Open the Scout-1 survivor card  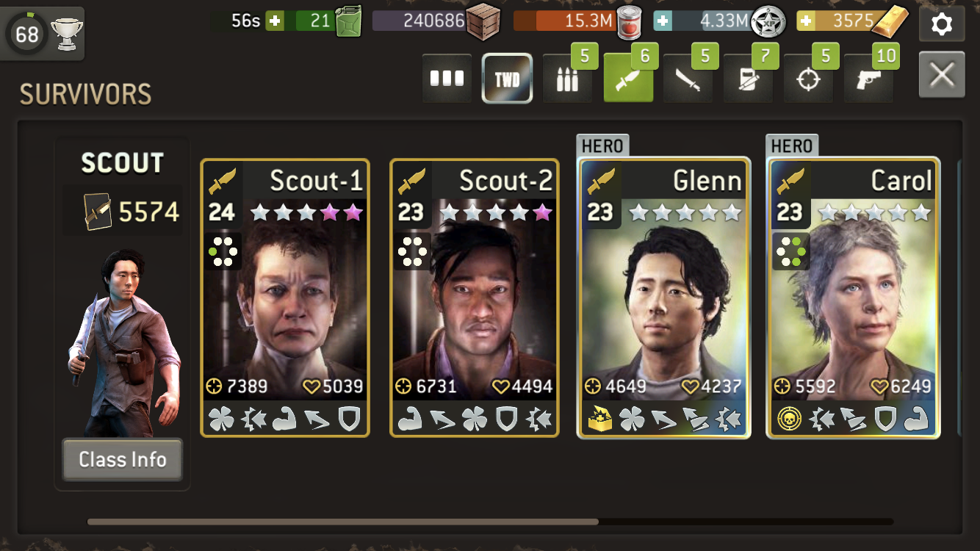tap(285, 298)
